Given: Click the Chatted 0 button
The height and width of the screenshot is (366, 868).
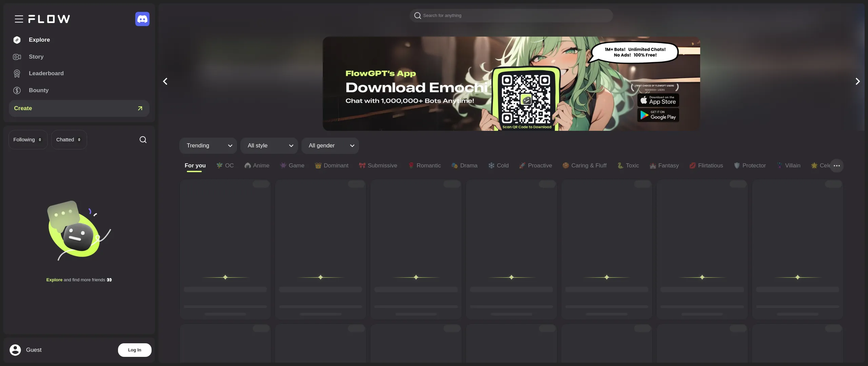Looking at the screenshot, I should tap(69, 140).
